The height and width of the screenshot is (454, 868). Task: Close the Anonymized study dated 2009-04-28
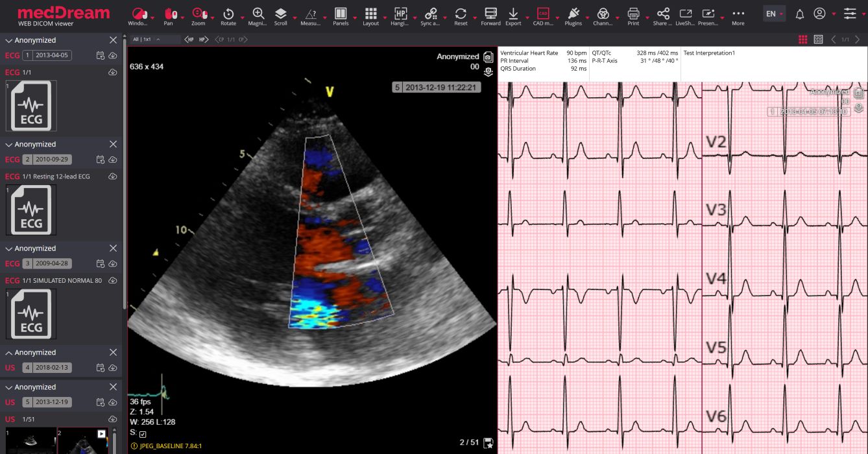tap(113, 248)
